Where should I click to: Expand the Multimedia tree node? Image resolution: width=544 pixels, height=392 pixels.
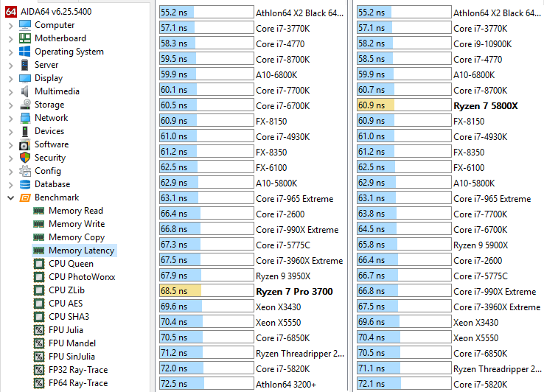(x=11, y=92)
